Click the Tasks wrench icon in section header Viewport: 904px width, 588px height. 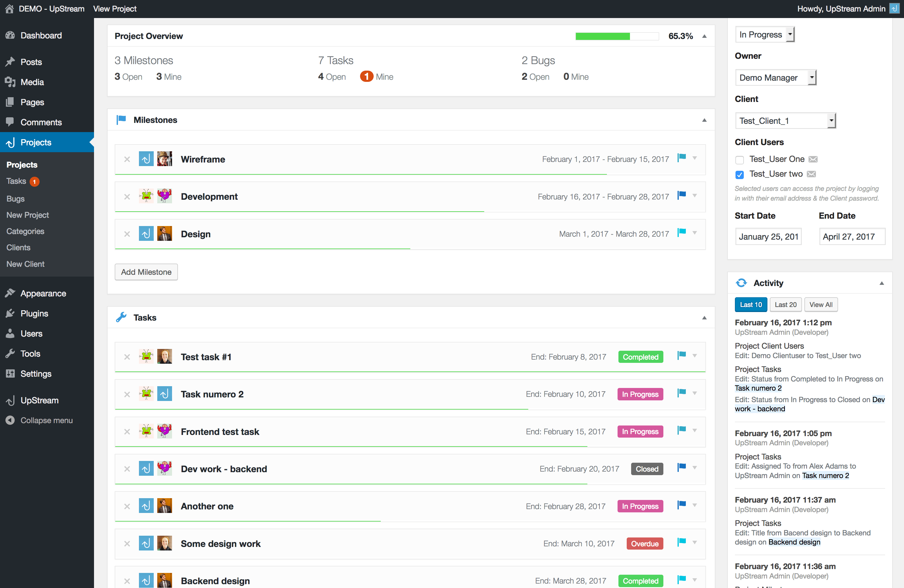click(x=121, y=317)
